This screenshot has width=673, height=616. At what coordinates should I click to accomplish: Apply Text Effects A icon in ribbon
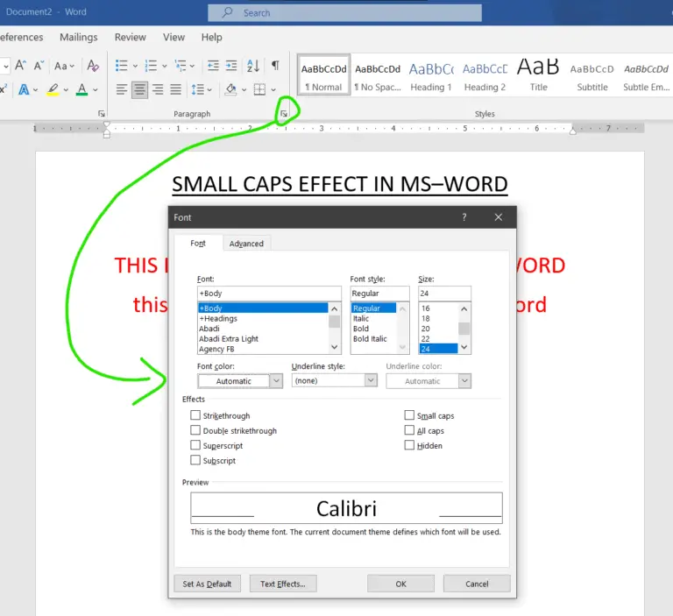tap(24, 89)
